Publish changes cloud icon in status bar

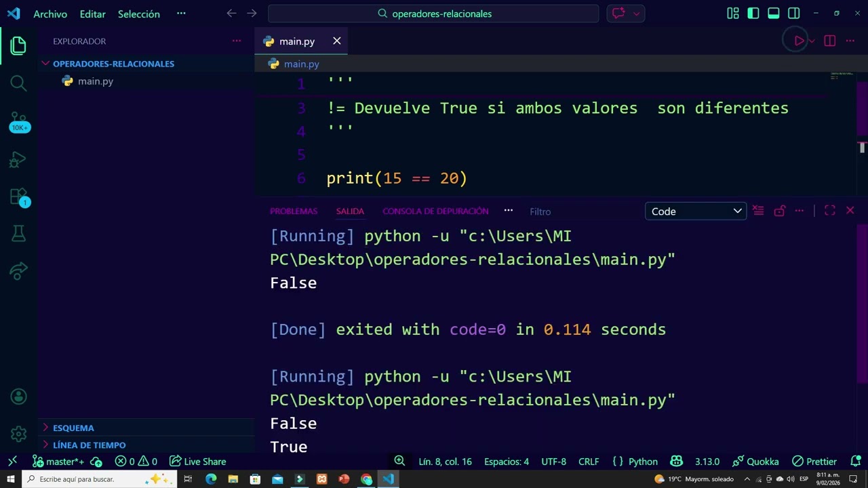96,462
